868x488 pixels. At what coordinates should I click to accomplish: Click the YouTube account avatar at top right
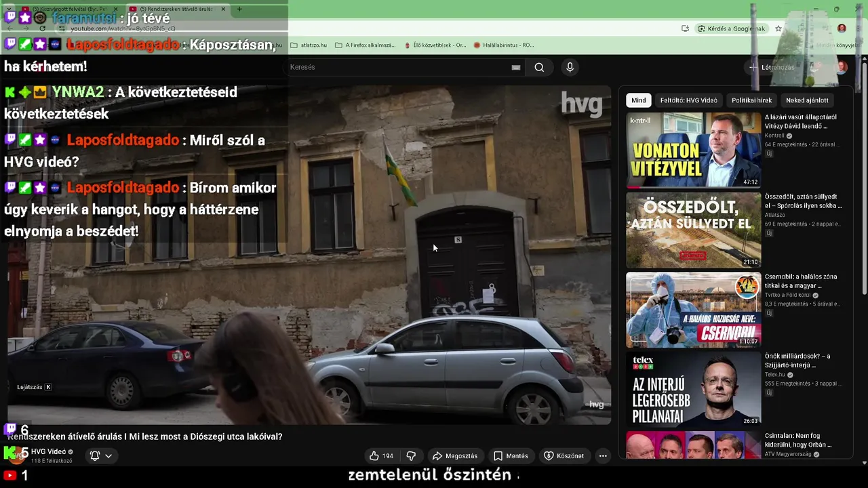point(842,67)
